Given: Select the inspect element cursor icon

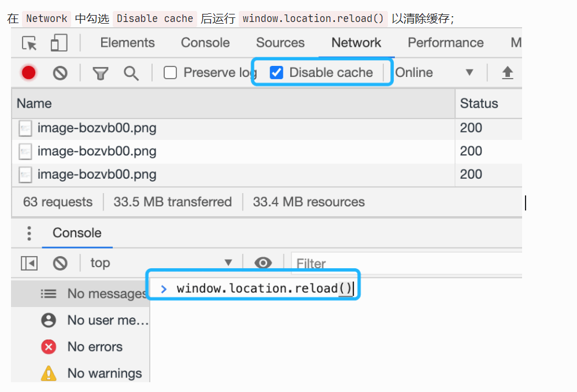Looking at the screenshot, I should [29, 43].
